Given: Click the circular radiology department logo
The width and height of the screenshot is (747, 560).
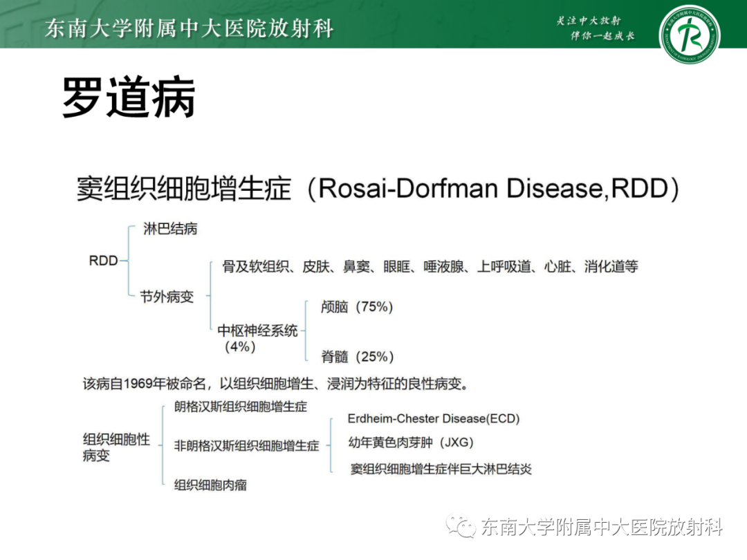Looking at the screenshot, I should click(x=690, y=35).
